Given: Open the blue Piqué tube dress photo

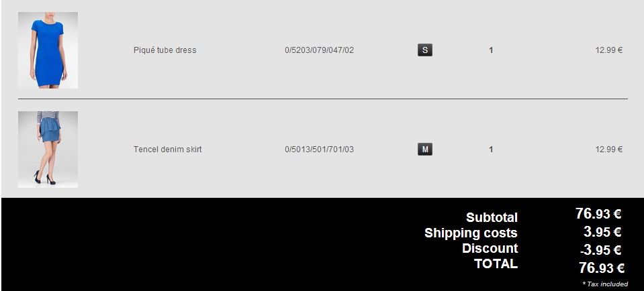Looking at the screenshot, I should click(48, 50).
